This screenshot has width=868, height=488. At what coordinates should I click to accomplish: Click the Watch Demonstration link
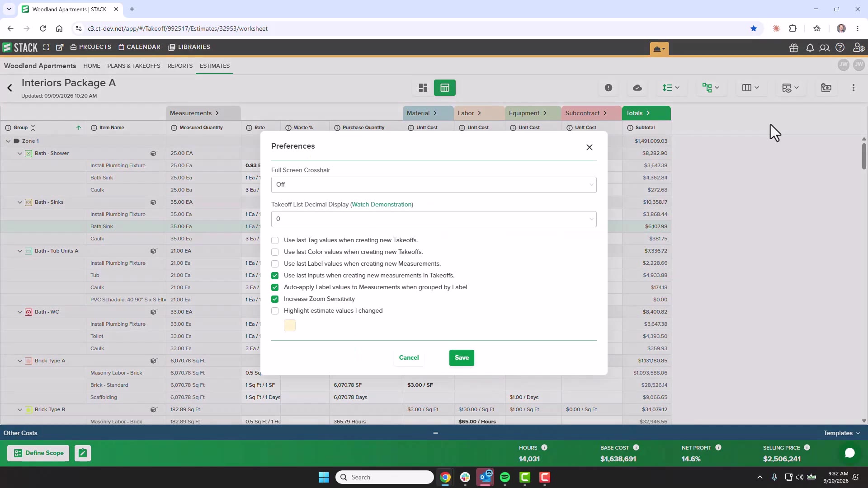point(382,204)
